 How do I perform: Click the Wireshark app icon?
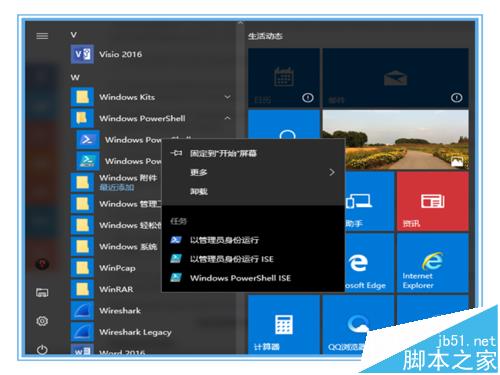coord(82,310)
